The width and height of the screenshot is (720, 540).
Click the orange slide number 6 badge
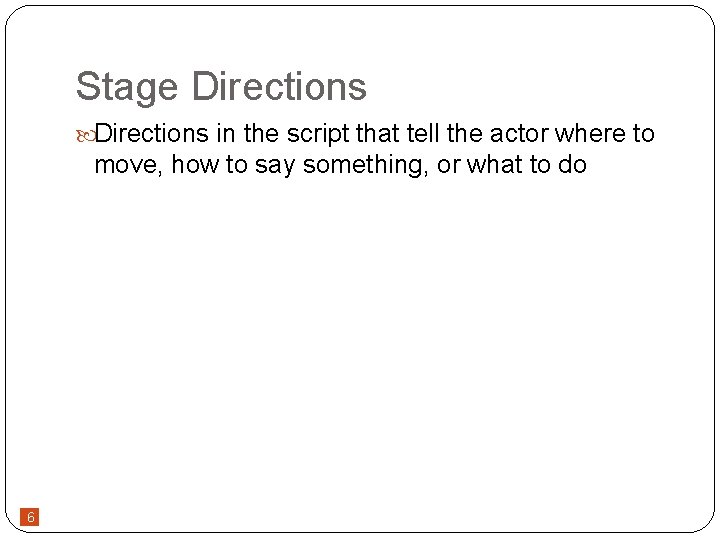pos(31,517)
